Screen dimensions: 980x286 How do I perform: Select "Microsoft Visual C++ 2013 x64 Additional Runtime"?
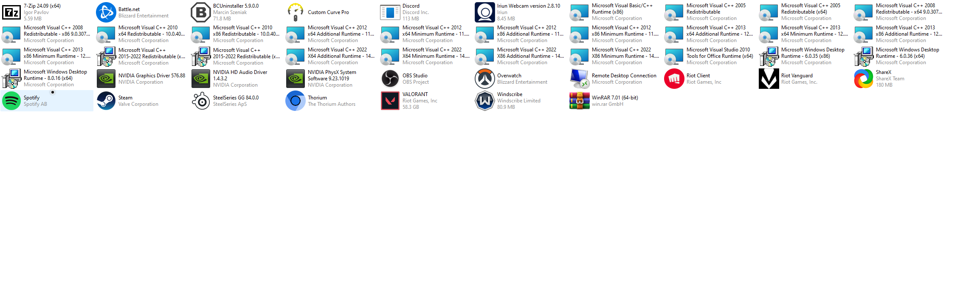(710, 34)
